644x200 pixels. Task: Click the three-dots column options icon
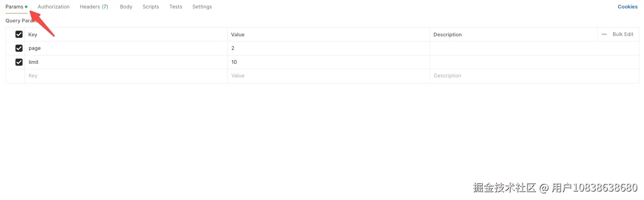coord(604,34)
